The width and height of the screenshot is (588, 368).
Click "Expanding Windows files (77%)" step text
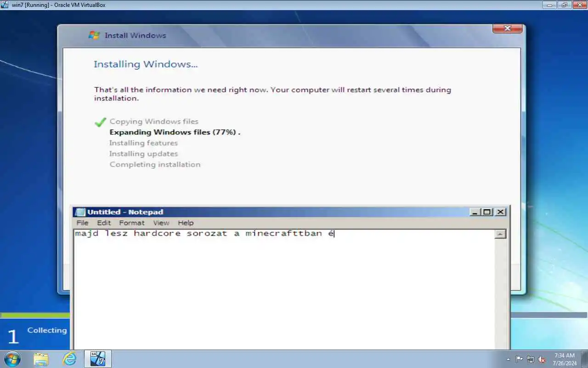click(x=175, y=132)
